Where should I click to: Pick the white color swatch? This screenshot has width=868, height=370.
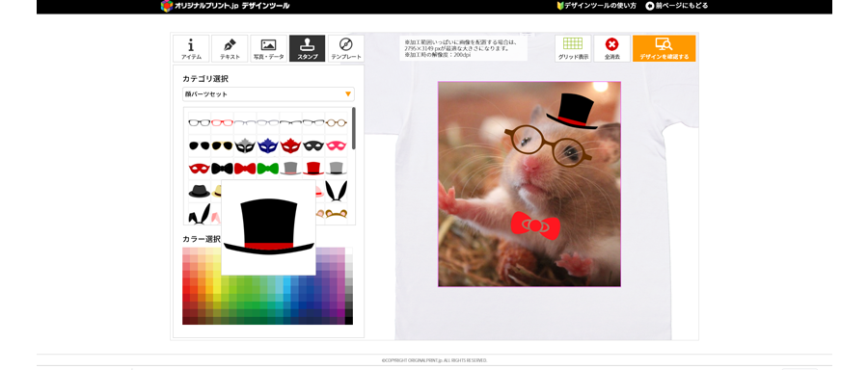click(349, 251)
